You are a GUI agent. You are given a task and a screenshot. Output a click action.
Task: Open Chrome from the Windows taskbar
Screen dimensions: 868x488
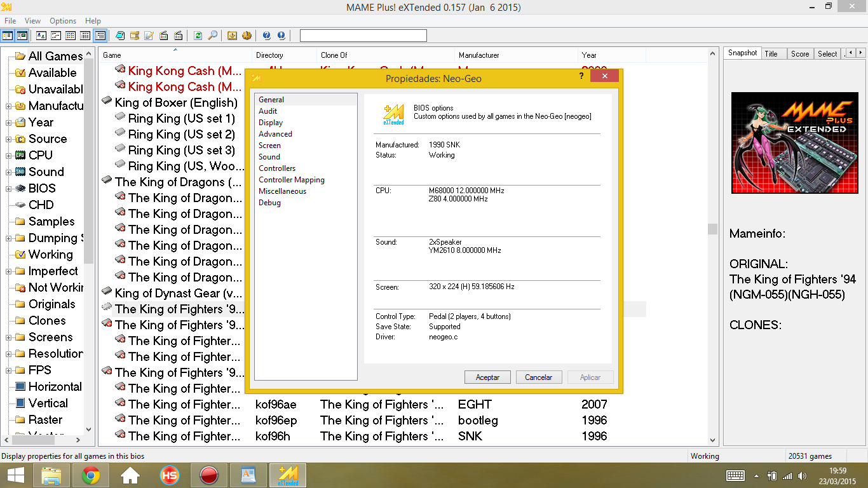tap(90, 475)
